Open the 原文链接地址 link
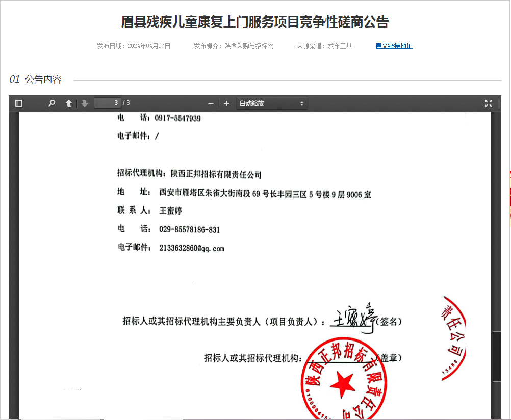The width and height of the screenshot is (511, 420). point(394,46)
